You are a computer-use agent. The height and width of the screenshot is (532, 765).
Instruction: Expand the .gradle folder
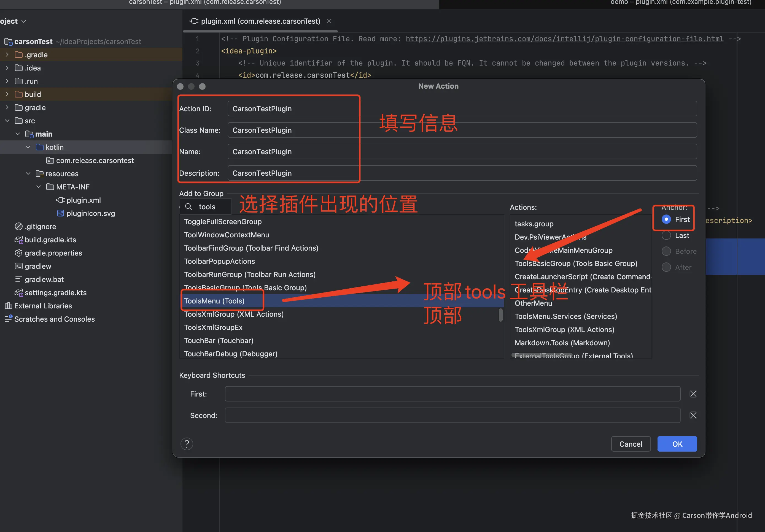pos(7,55)
